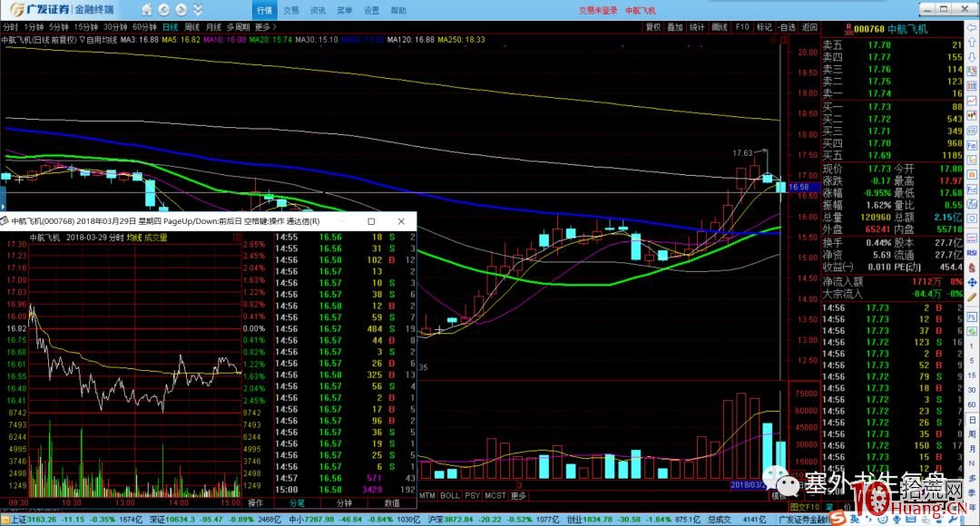Click the left-arrow icon atop right sidebar

971,28
